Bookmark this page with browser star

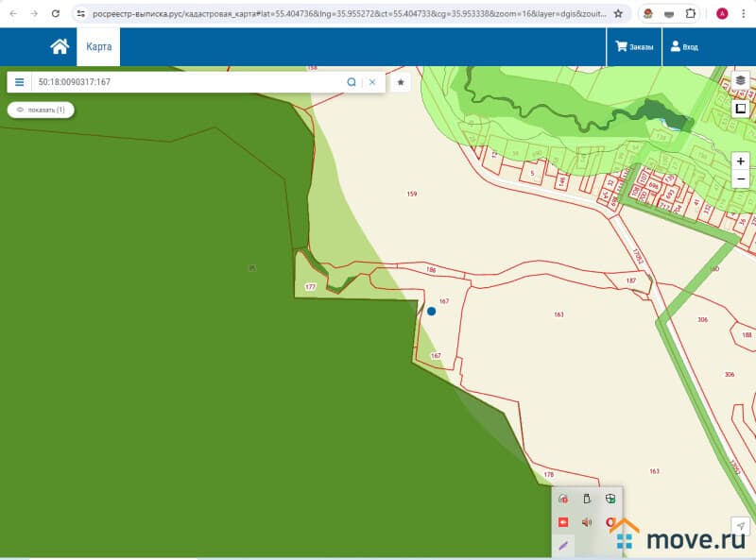(x=618, y=14)
